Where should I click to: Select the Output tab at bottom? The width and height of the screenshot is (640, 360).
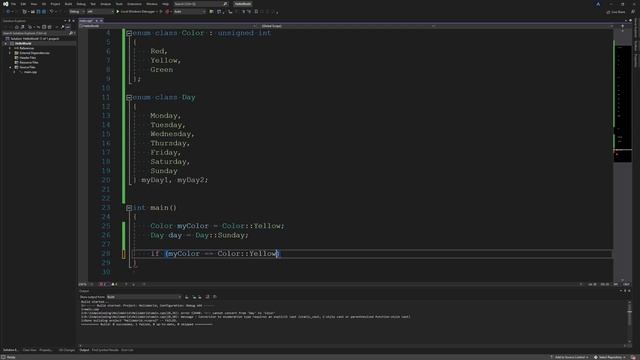(84, 350)
